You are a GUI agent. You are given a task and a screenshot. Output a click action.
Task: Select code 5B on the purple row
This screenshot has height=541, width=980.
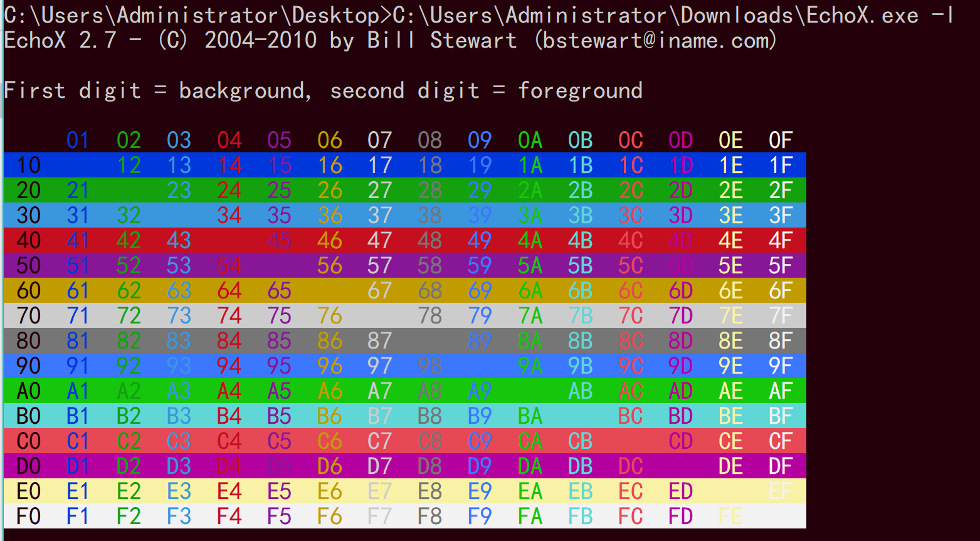[x=580, y=265]
